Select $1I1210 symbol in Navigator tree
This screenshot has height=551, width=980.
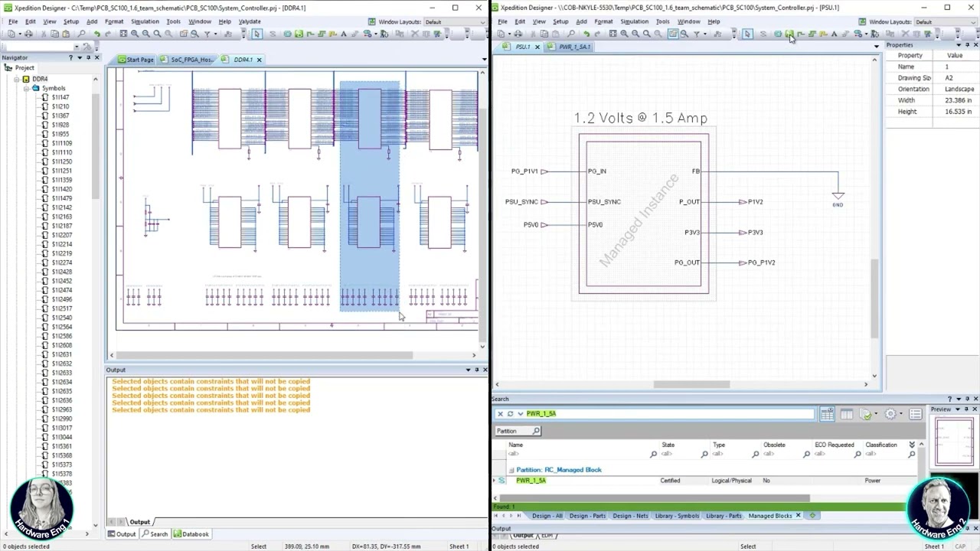click(x=60, y=106)
